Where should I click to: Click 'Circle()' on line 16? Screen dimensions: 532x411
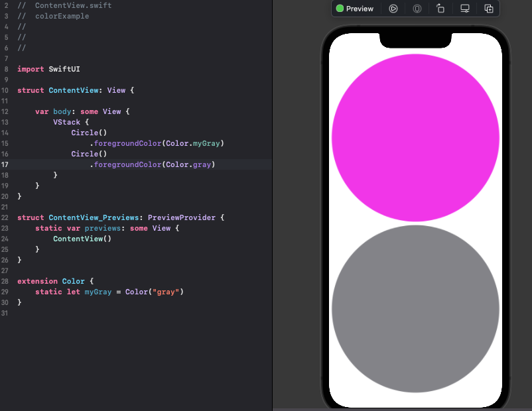click(x=89, y=154)
